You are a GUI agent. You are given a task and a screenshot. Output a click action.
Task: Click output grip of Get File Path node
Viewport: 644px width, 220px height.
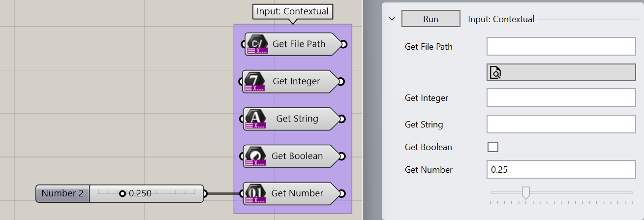coord(343,44)
